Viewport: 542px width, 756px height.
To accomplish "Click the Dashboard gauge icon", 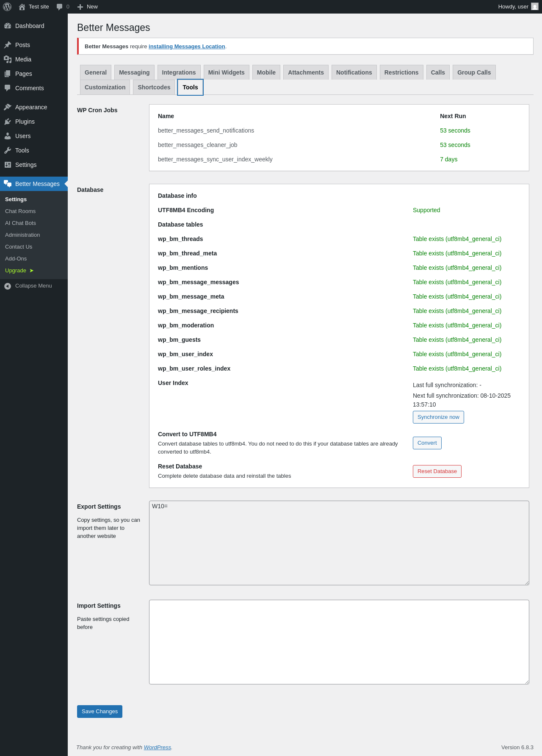I will click(x=8, y=26).
